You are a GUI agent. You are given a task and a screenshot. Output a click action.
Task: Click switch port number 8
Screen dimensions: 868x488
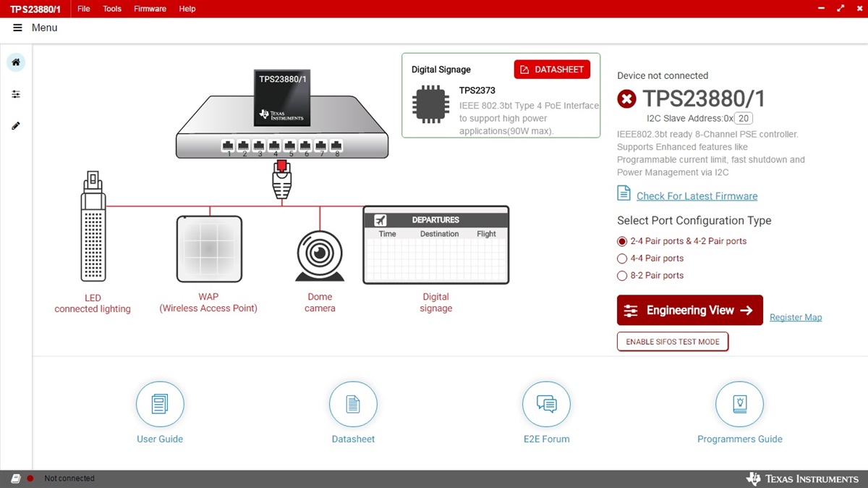[x=336, y=146]
